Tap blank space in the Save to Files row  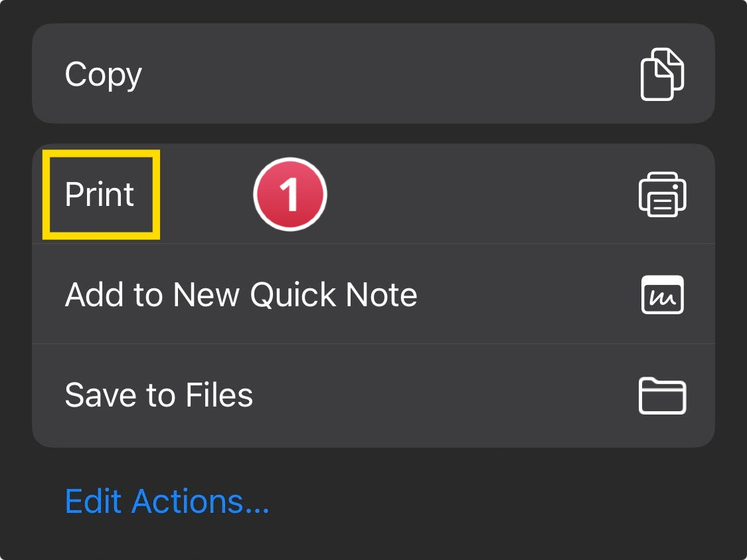click(x=443, y=395)
